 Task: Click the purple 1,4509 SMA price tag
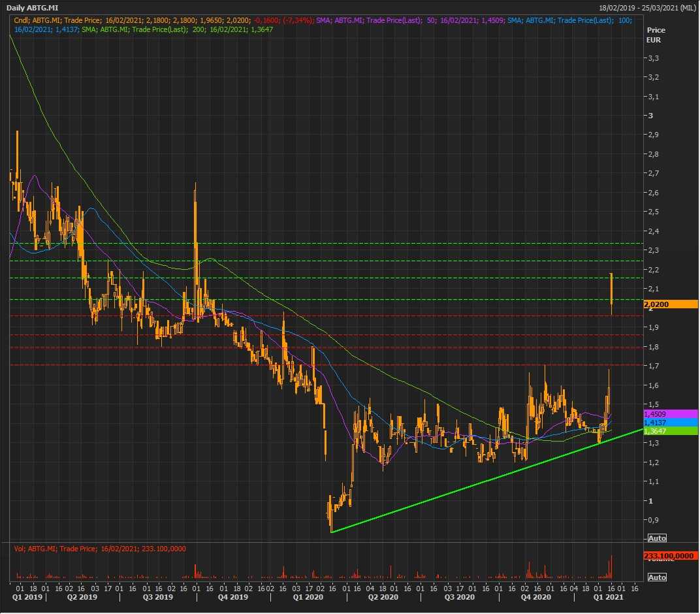pyautogui.click(x=670, y=413)
